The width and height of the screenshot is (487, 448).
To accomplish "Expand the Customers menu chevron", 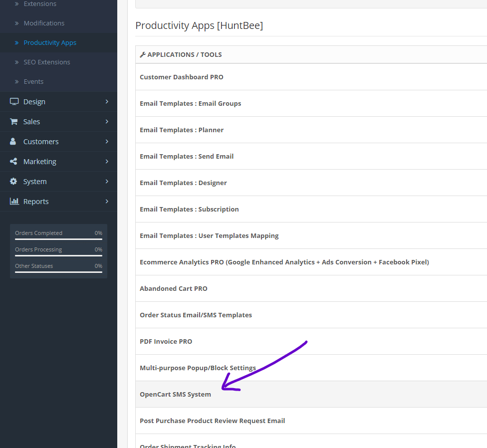I will (107, 141).
